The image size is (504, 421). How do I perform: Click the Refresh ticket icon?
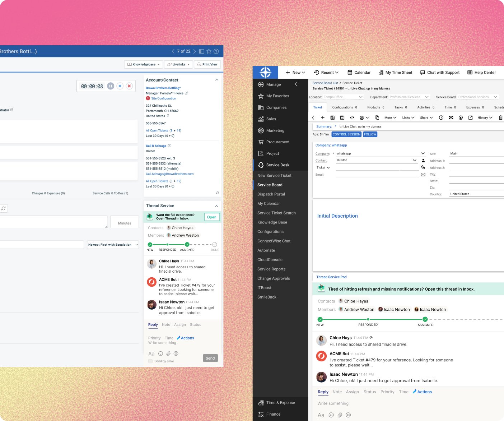click(352, 117)
